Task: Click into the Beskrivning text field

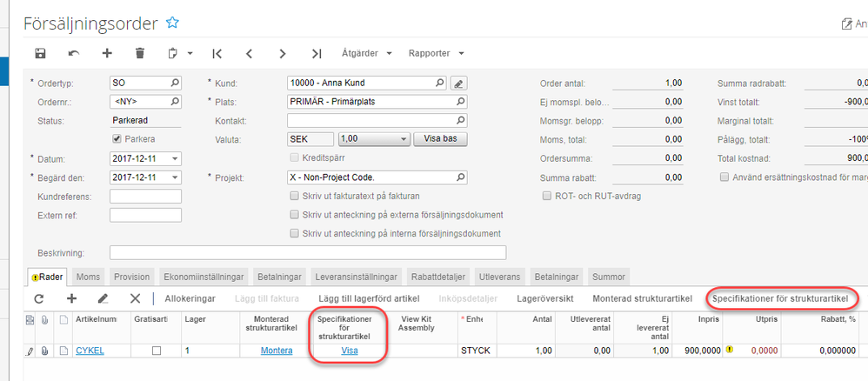Action: coord(308,253)
